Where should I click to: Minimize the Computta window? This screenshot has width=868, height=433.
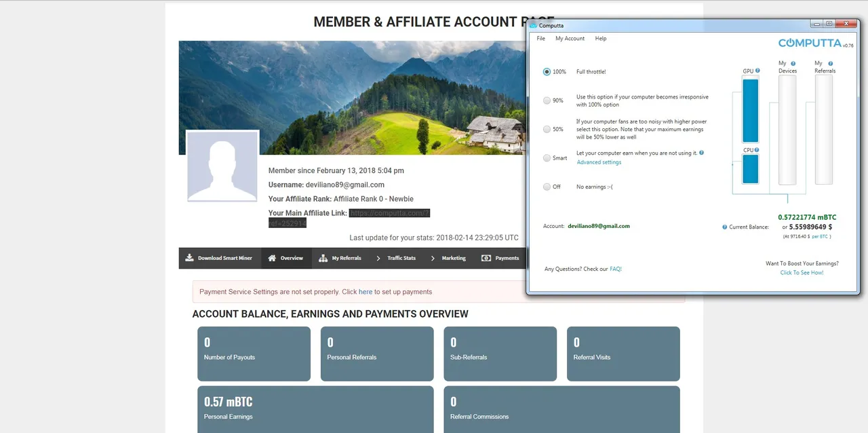coord(818,24)
